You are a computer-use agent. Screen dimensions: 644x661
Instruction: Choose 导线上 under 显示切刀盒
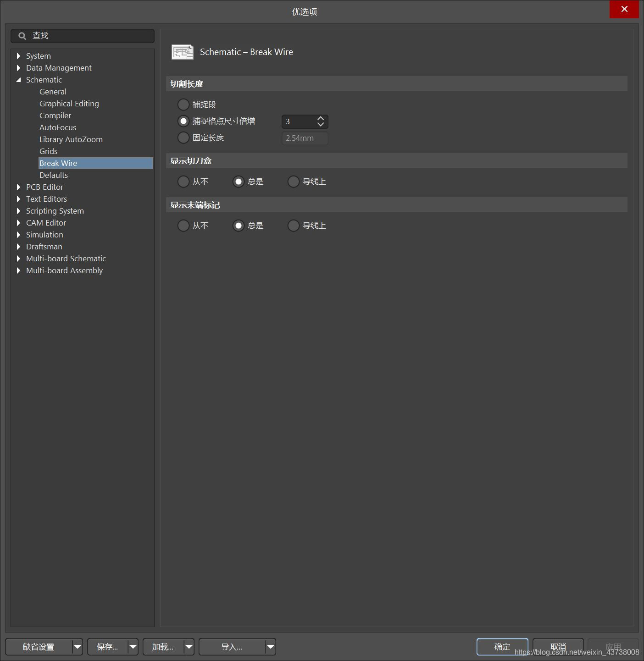pos(294,182)
